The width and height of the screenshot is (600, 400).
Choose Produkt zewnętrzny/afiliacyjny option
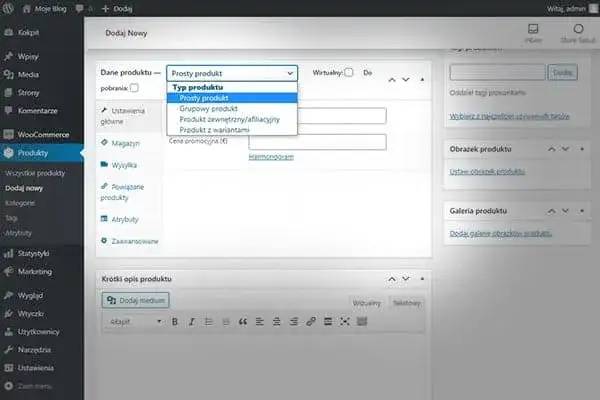(x=232, y=119)
